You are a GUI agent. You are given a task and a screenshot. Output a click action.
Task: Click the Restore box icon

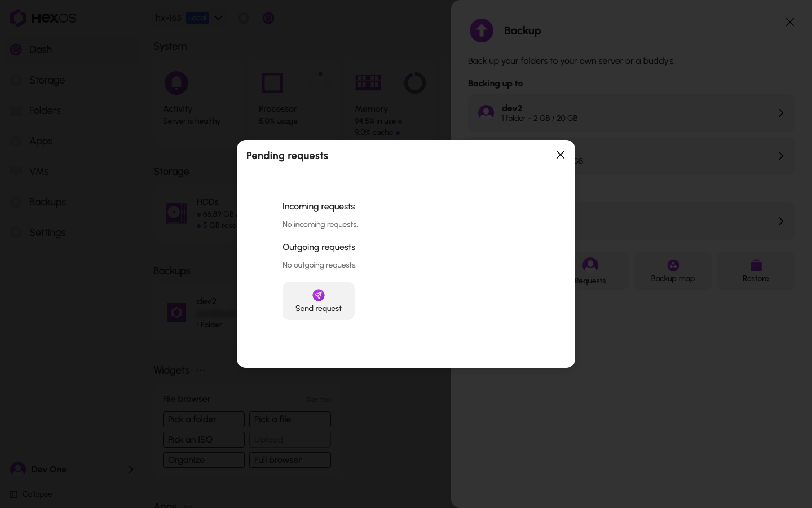pos(756,265)
